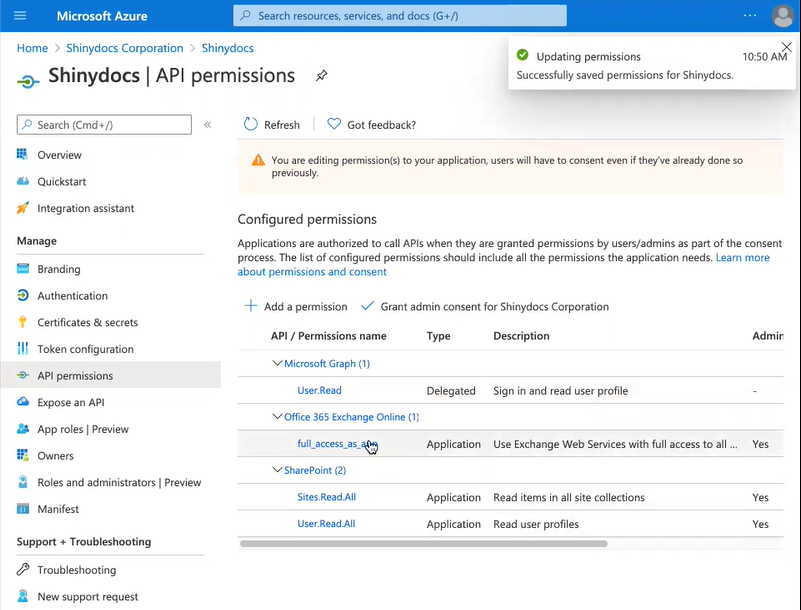Click the Add a permission plus icon
Screen dimensions: 801x610
(251, 307)
